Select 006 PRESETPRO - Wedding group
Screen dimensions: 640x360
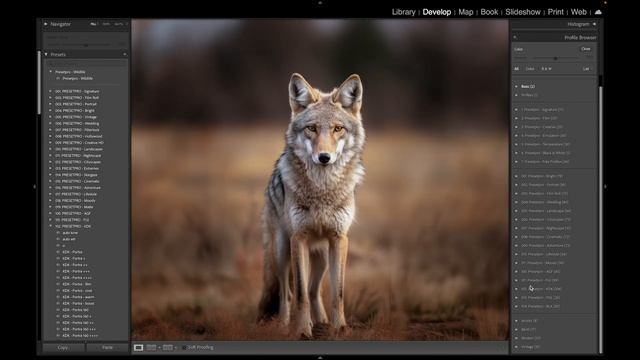pos(77,123)
